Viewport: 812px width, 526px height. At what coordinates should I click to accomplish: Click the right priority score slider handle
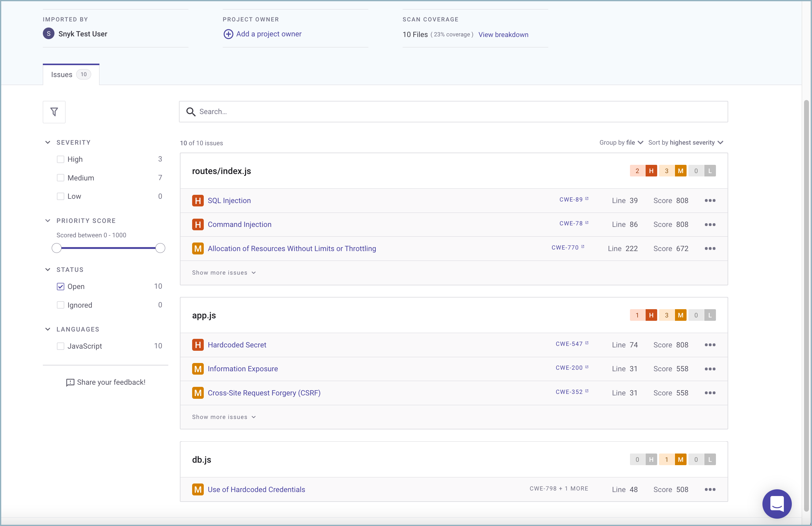(160, 248)
